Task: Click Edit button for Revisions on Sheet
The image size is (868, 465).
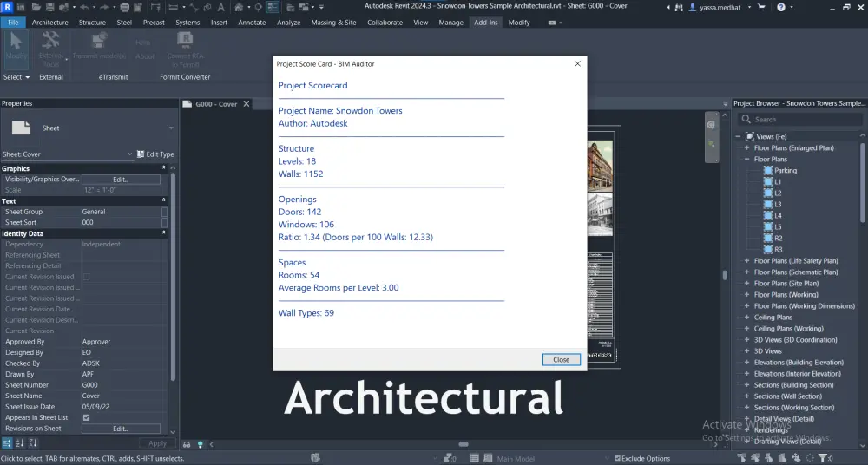Action: tap(121, 429)
